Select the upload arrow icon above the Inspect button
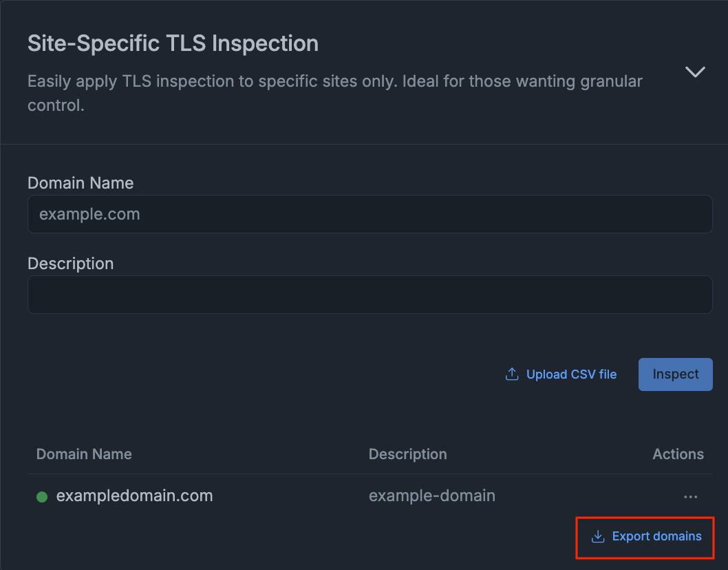 point(511,374)
